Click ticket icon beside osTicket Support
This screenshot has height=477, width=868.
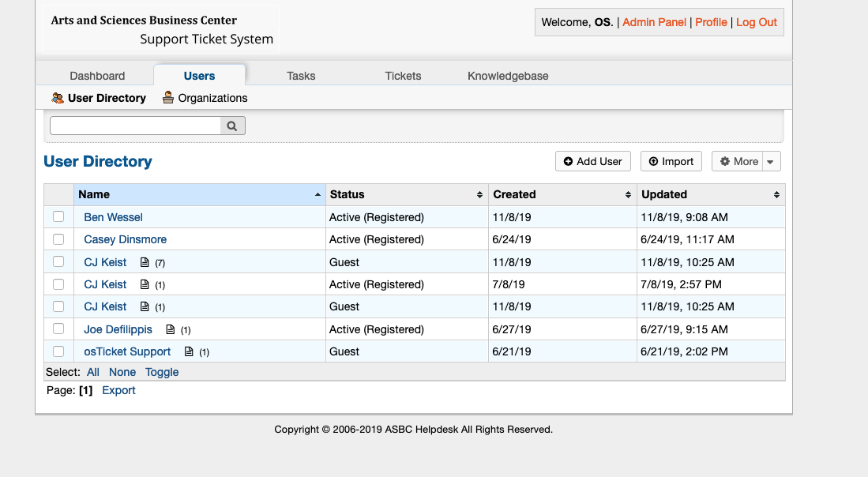coord(189,351)
